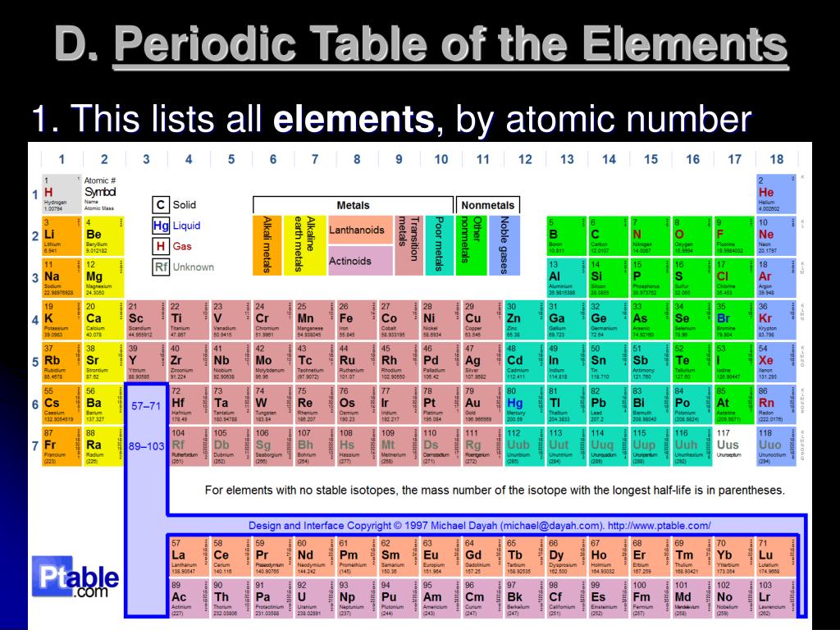Click the note about elements with no stable isotopes
The image size is (840, 630).
(x=495, y=491)
